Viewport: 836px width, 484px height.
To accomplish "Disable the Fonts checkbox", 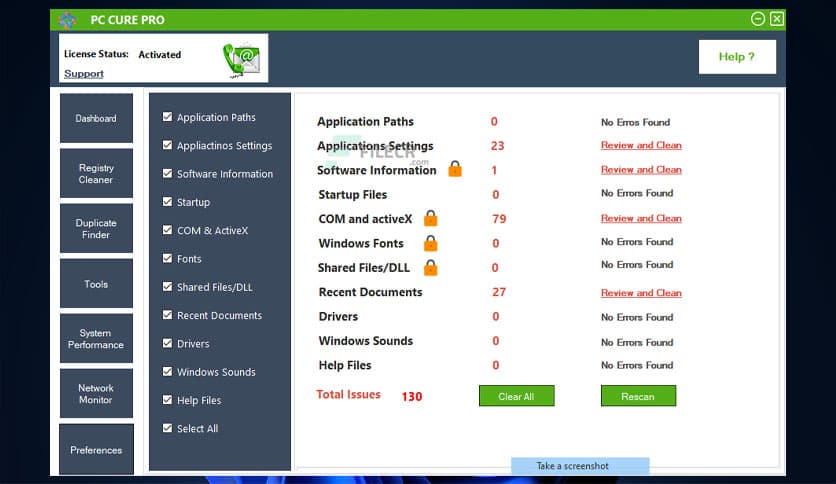I will (x=167, y=258).
